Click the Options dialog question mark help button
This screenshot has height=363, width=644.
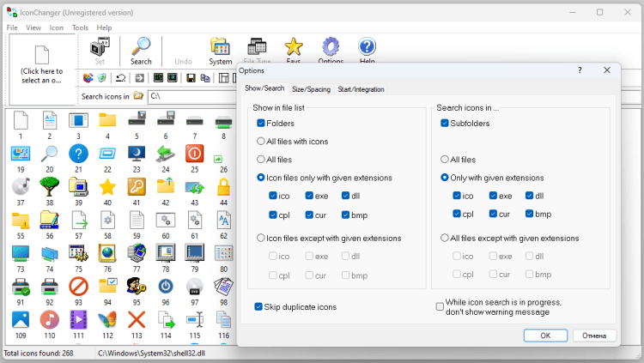[580, 70]
